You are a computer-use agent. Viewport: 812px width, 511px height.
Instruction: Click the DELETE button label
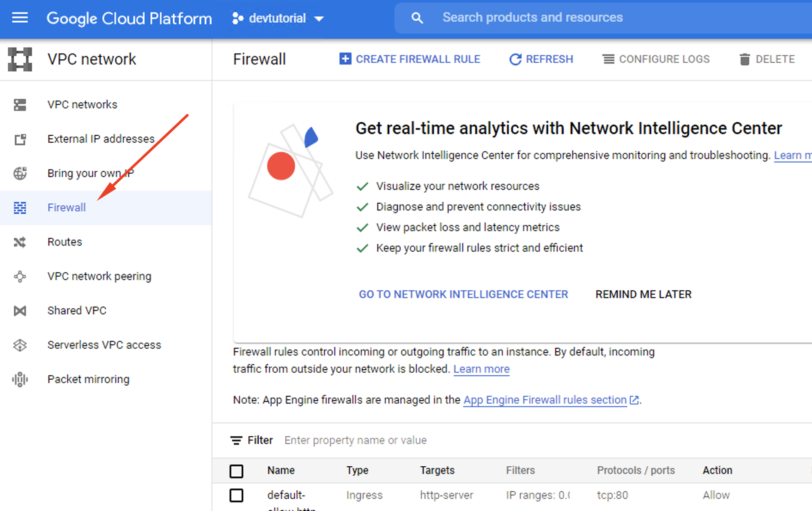pos(775,59)
